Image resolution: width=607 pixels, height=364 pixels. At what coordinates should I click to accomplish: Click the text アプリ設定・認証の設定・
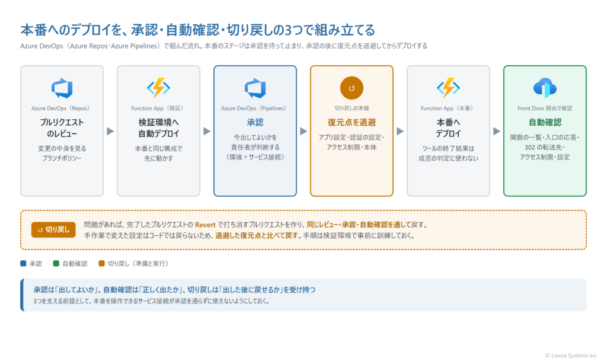pos(352,138)
